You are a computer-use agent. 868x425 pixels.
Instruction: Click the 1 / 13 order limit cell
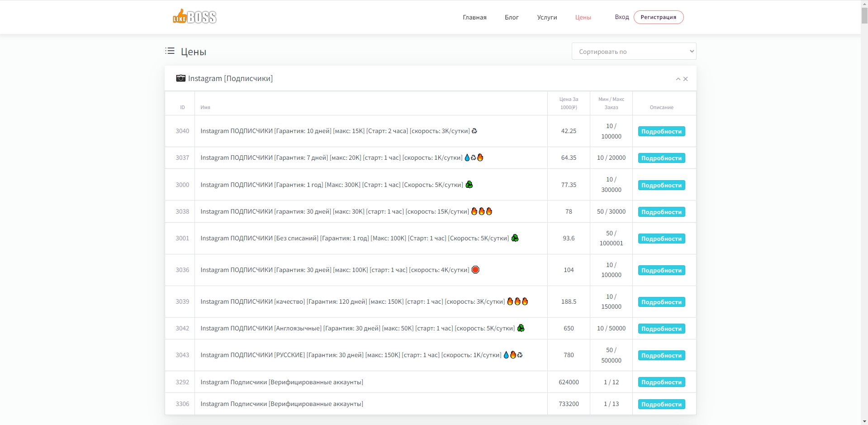pyautogui.click(x=611, y=404)
